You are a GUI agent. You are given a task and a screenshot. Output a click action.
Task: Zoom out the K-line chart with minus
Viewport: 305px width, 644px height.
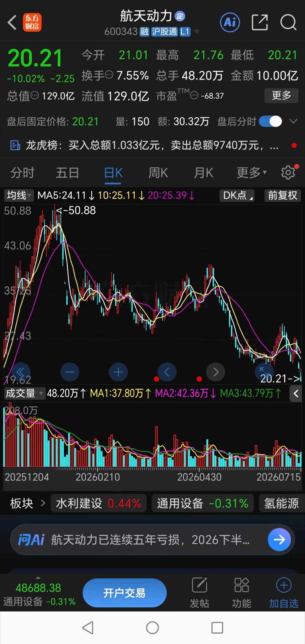pos(70,372)
